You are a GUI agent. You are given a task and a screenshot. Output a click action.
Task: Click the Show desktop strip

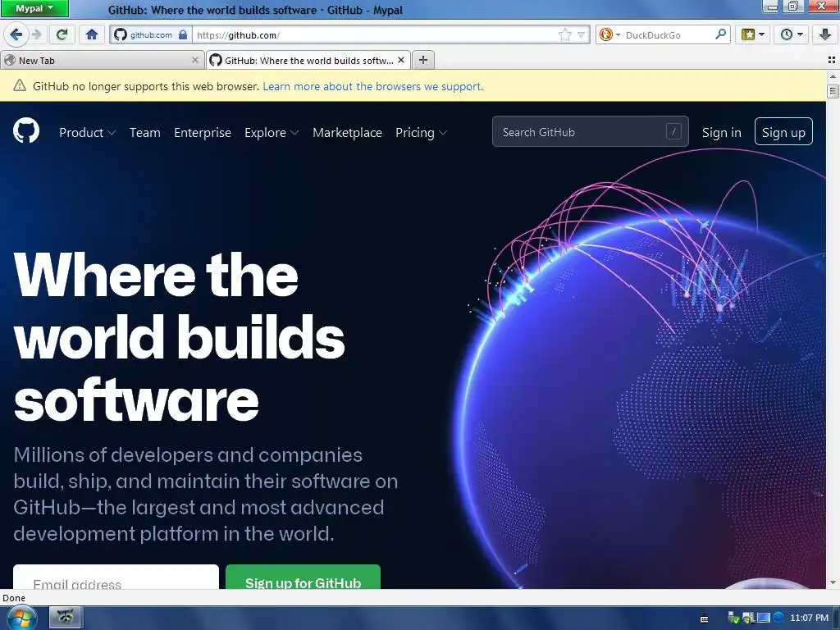[837, 619]
